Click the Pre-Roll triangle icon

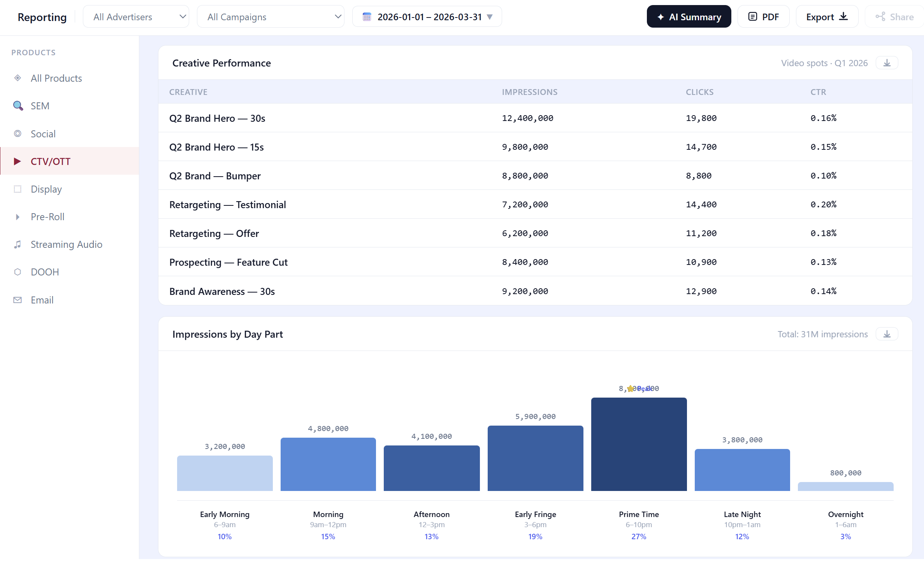pos(18,217)
